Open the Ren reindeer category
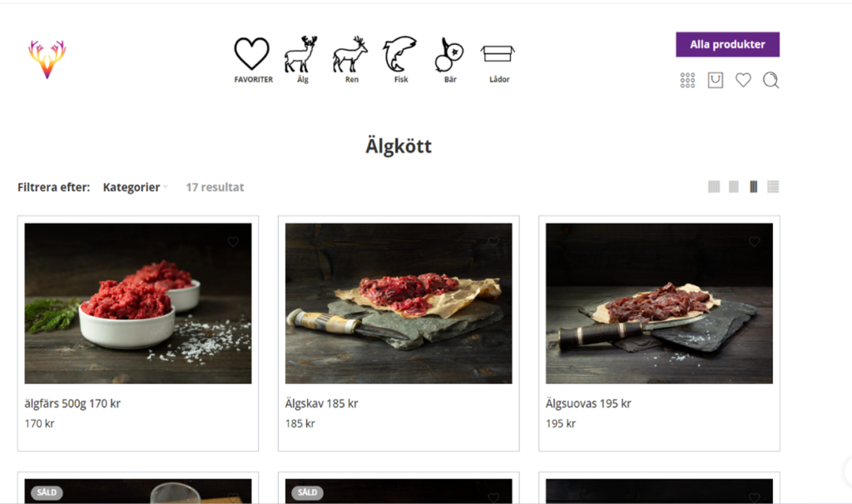 click(351, 60)
